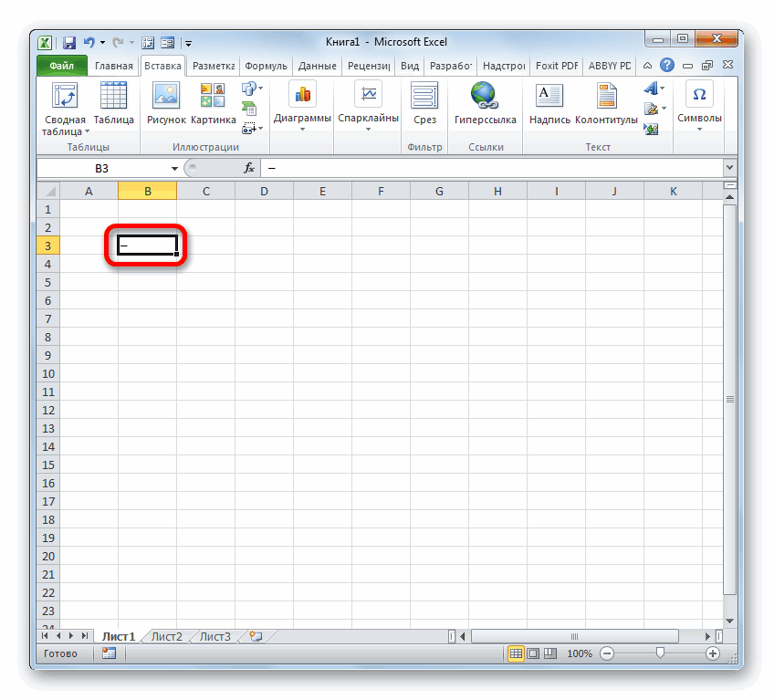
Task: Open Картинка clip art icon
Action: pos(213,96)
